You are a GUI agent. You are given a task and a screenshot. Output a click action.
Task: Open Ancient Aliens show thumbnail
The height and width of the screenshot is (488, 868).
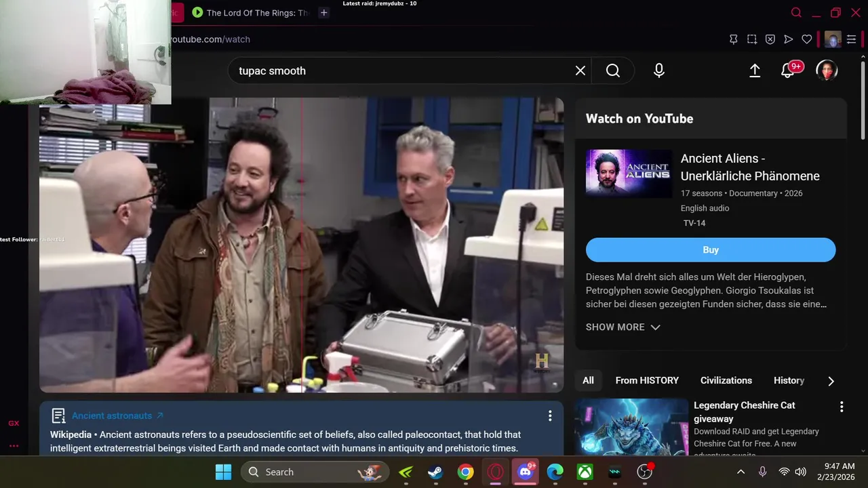[629, 174]
